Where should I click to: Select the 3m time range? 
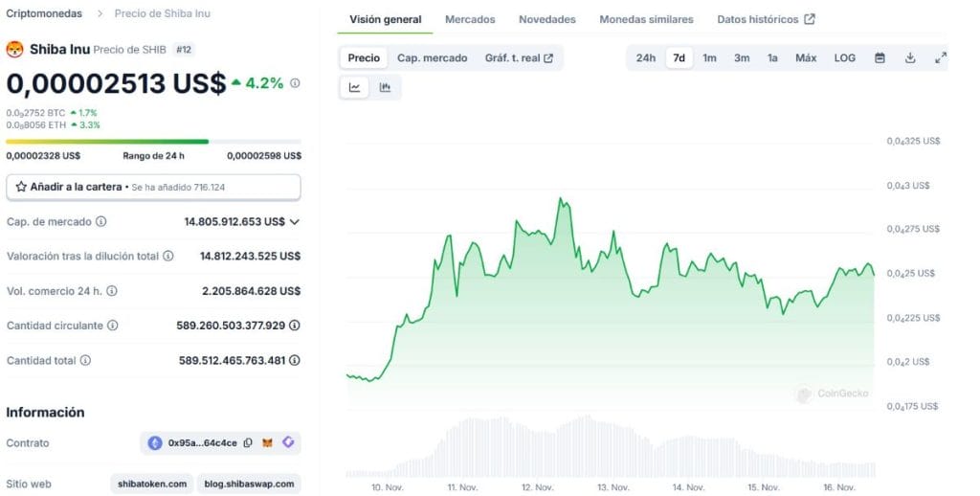742,58
